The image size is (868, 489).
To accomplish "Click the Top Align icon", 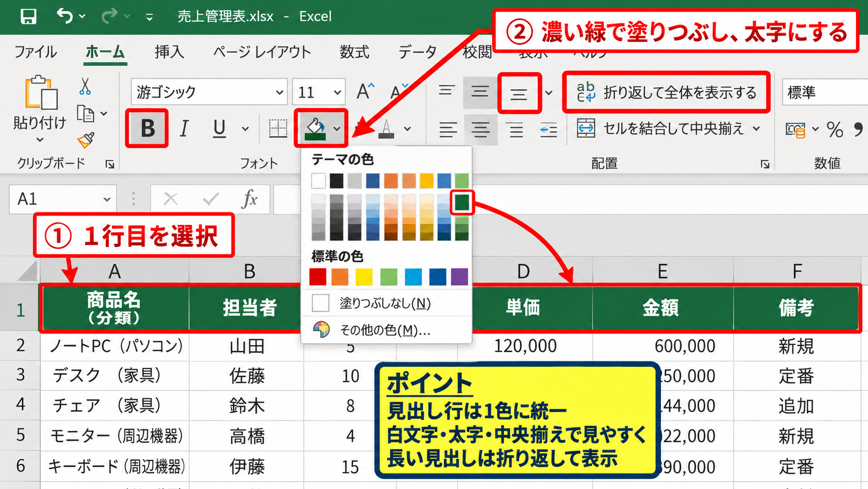I will (446, 92).
